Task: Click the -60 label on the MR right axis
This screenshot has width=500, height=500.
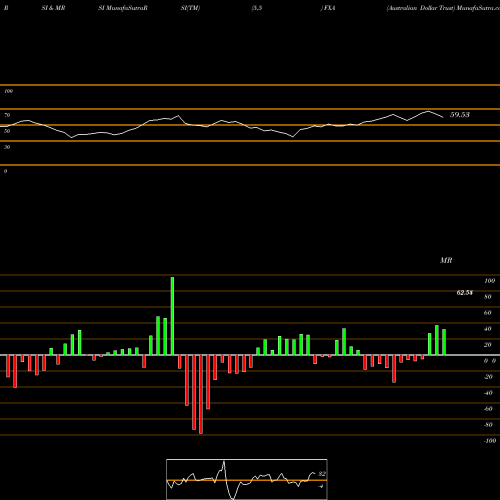Action: click(x=488, y=409)
